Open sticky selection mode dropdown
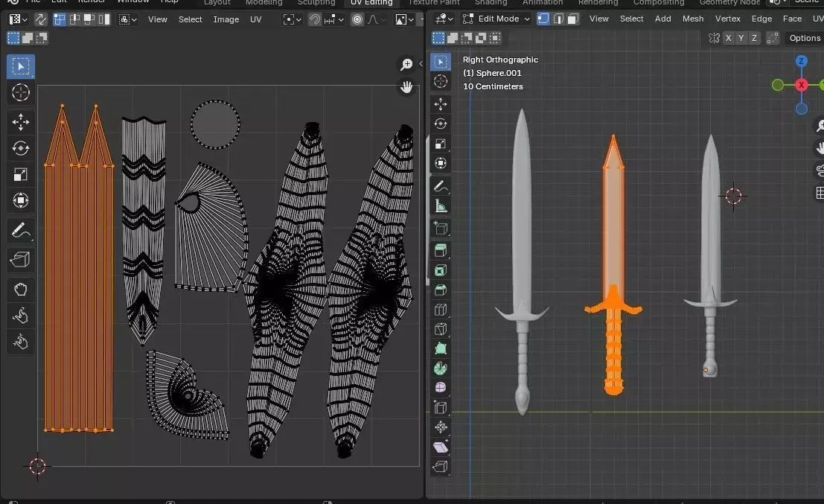Screen dimensions: 824x504 coord(128,19)
